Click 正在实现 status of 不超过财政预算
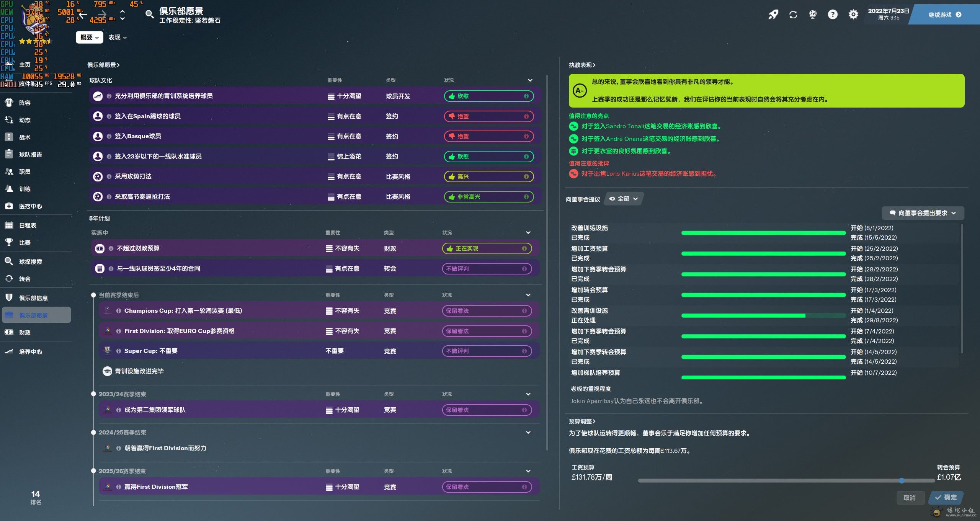980x521 pixels. click(487, 248)
